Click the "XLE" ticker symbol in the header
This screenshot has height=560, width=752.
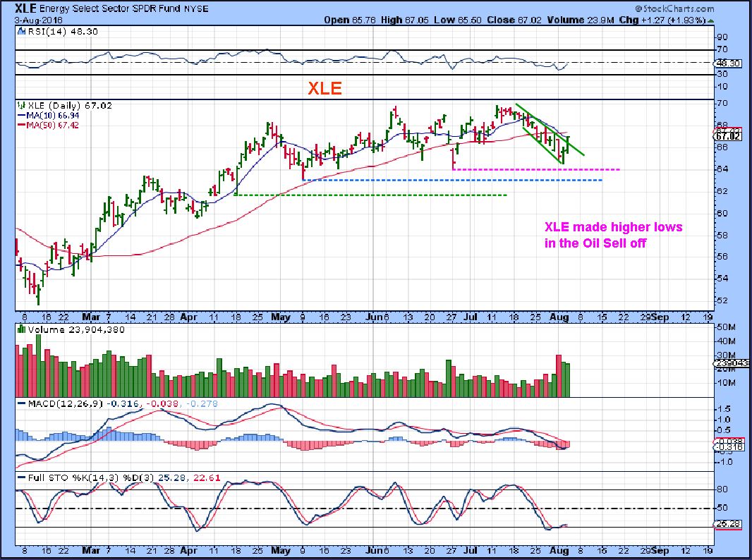pyautogui.click(x=25, y=8)
